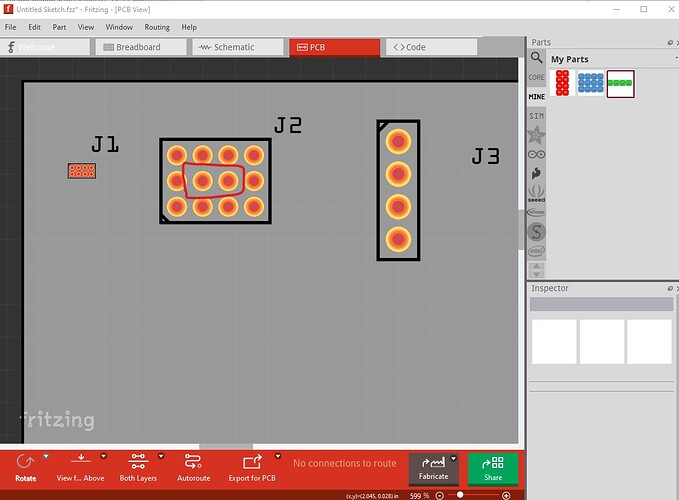Select the Arduino parts bin icon
Viewport: 679px width, 500px height.
537,153
